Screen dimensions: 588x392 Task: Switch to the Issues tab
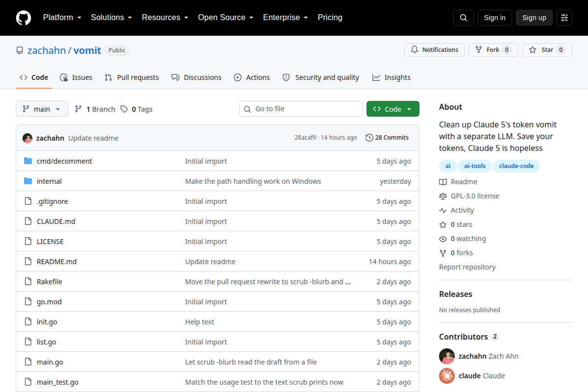coord(76,77)
